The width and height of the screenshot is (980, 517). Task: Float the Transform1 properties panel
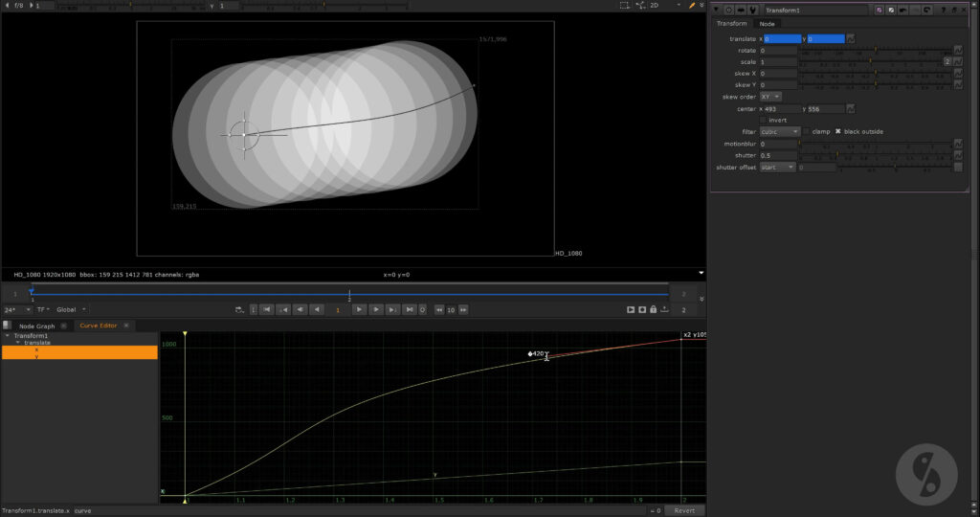(954, 10)
